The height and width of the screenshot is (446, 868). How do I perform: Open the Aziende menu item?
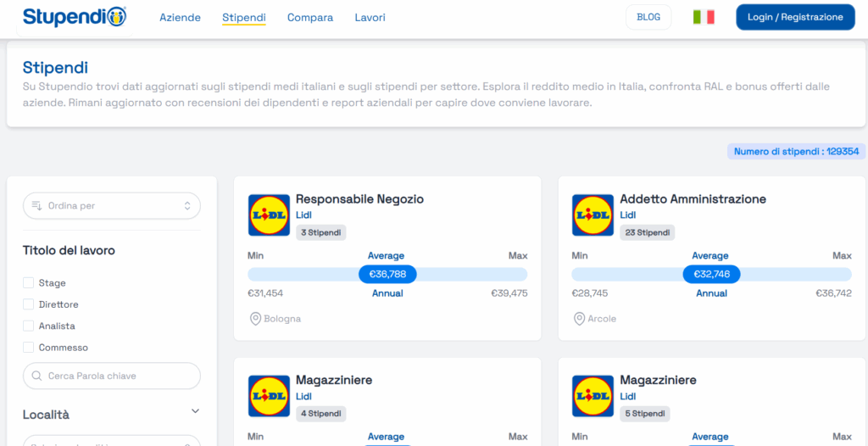click(x=180, y=18)
